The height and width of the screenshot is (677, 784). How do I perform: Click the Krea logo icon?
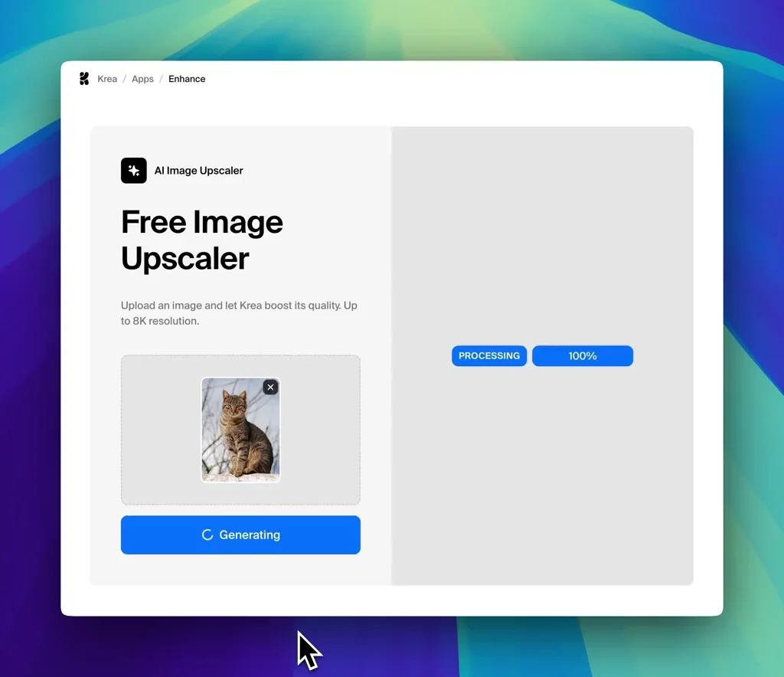(x=84, y=79)
